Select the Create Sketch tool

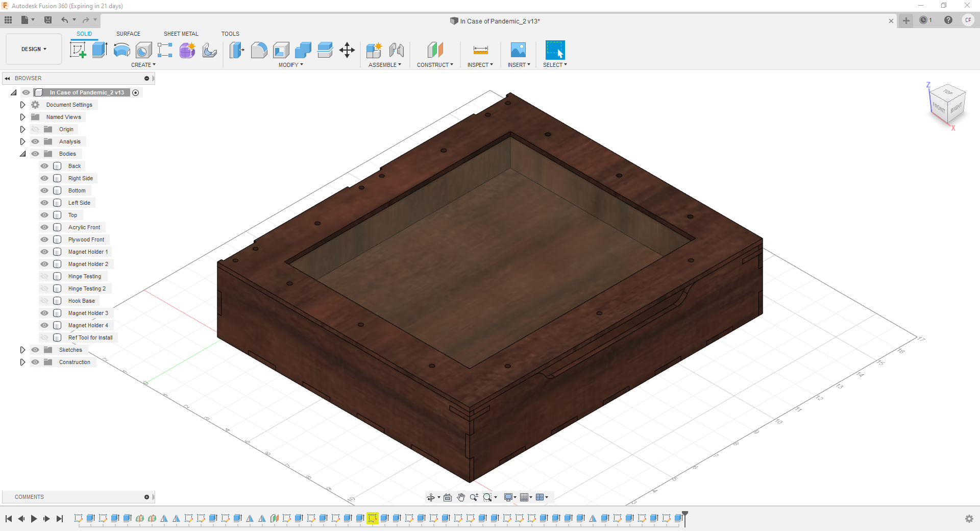click(78, 50)
